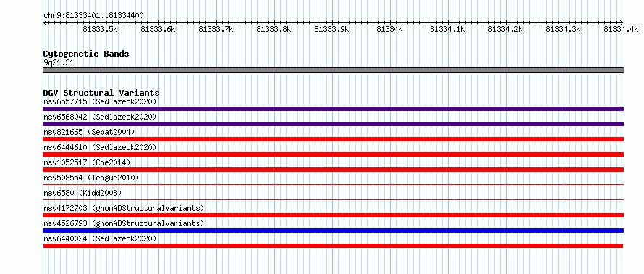644x274 pixels.
Task: Click the thin red line for nsv508554
Action: (x=333, y=185)
